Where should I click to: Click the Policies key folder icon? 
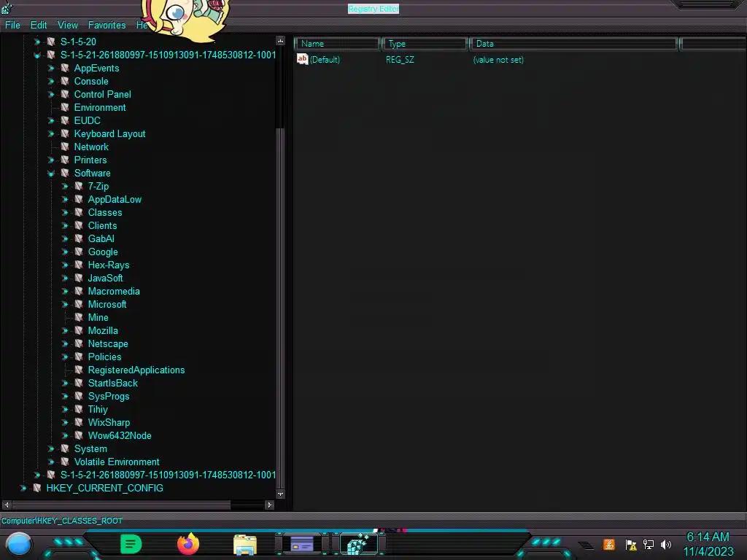[x=79, y=357]
